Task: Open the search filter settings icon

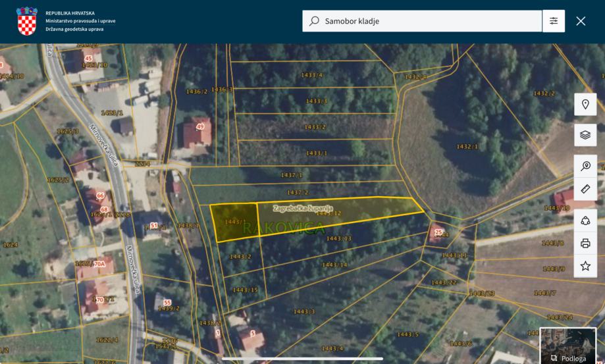Action: 554,21
